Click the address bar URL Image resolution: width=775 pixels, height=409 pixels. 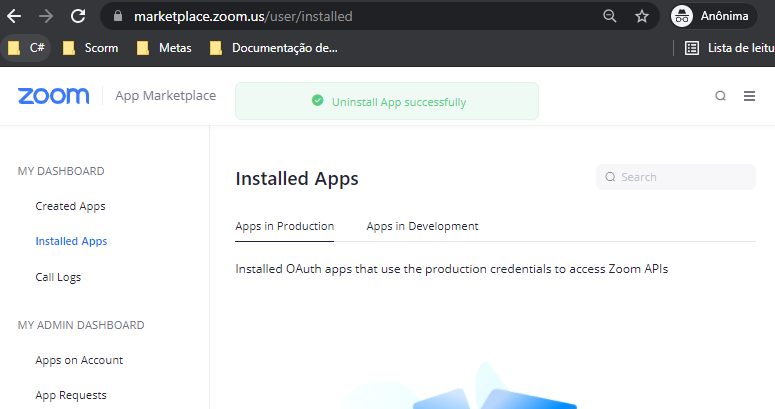[243, 16]
